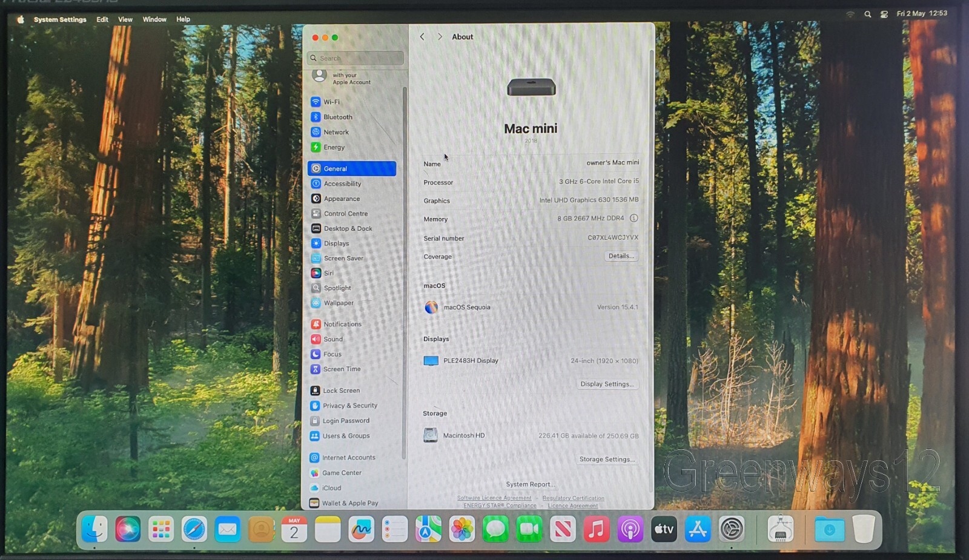
Task: Launch Safari from the Dock
Action: [x=194, y=529]
